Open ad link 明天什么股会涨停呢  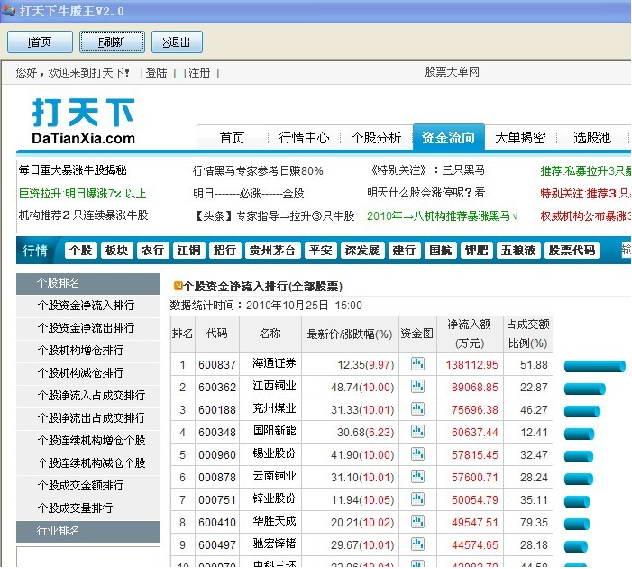tap(426, 192)
